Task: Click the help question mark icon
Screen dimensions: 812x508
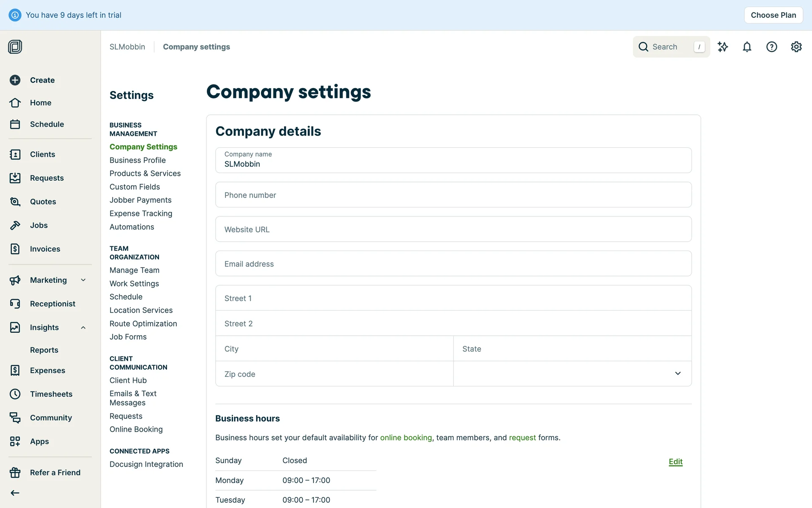Action: click(x=771, y=47)
